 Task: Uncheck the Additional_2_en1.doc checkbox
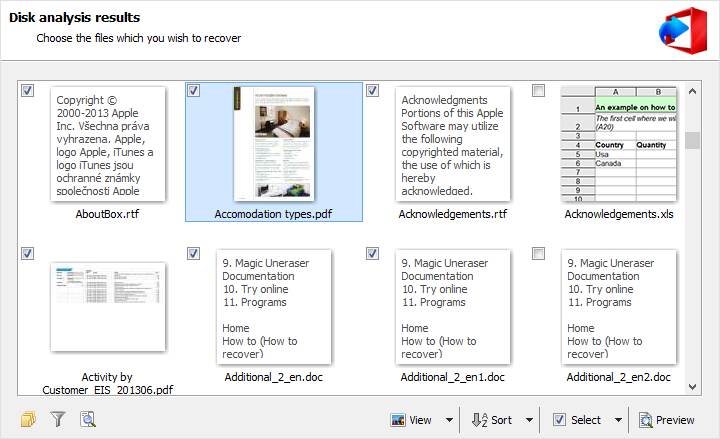pyautogui.click(x=372, y=253)
